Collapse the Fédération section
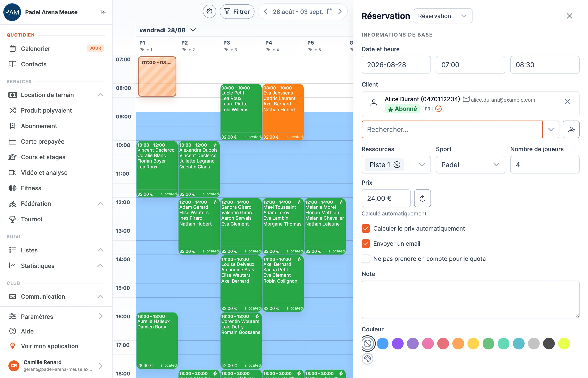This screenshot has width=588, height=378. click(100, 204)
